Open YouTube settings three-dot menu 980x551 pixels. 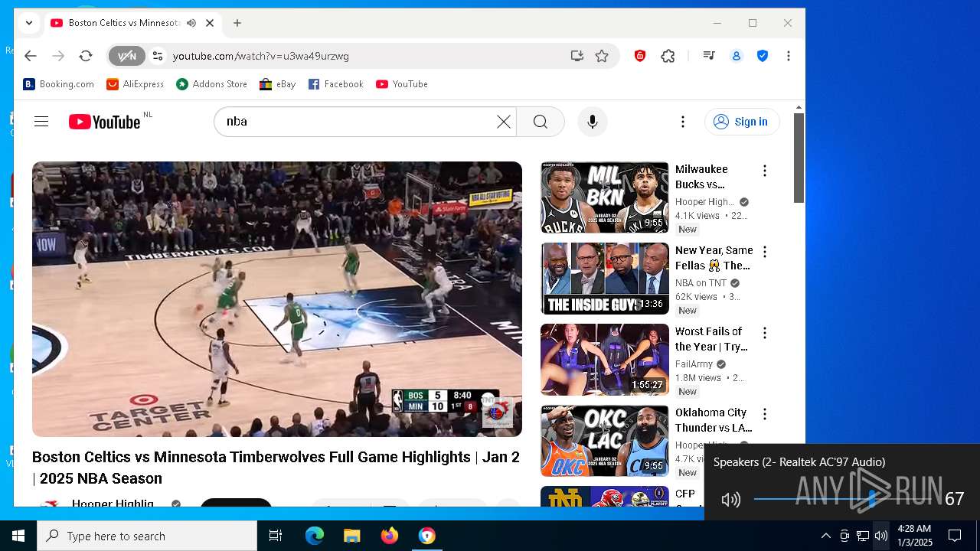click(682, 122)
